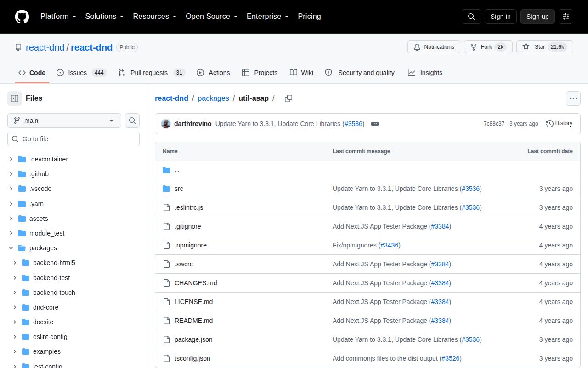This screenshot has width=588, height=368.
Task: Click the assets folder icon in tree
Action: pos(22,218)
